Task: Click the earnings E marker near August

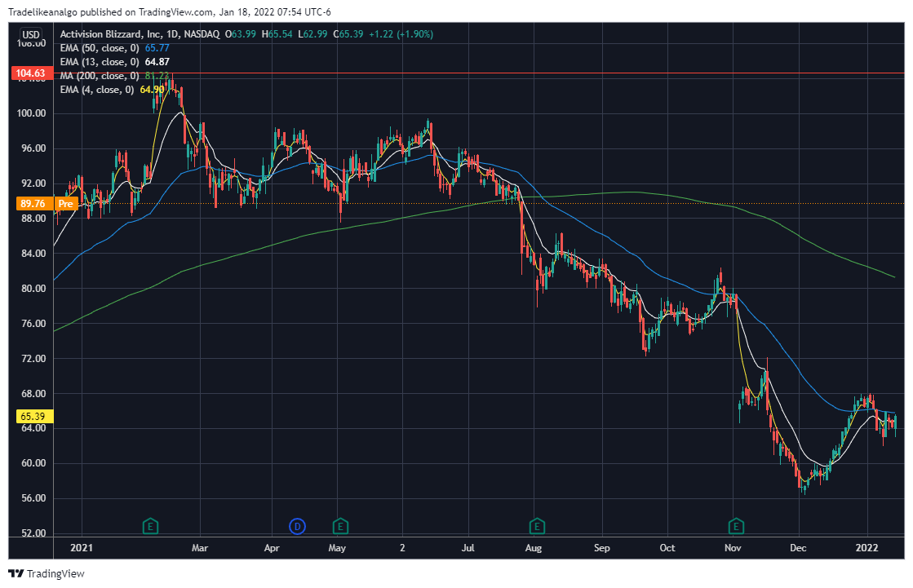Action: click(536, 527)
